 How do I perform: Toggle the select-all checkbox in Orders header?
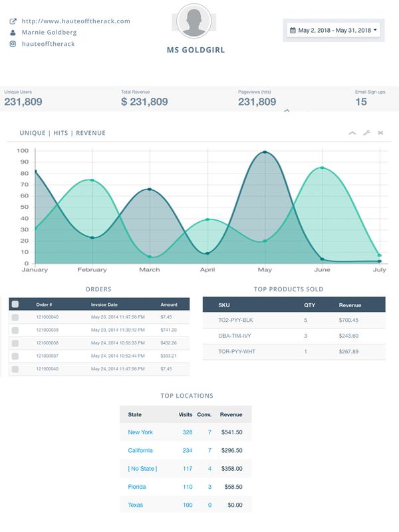(15, 305)
